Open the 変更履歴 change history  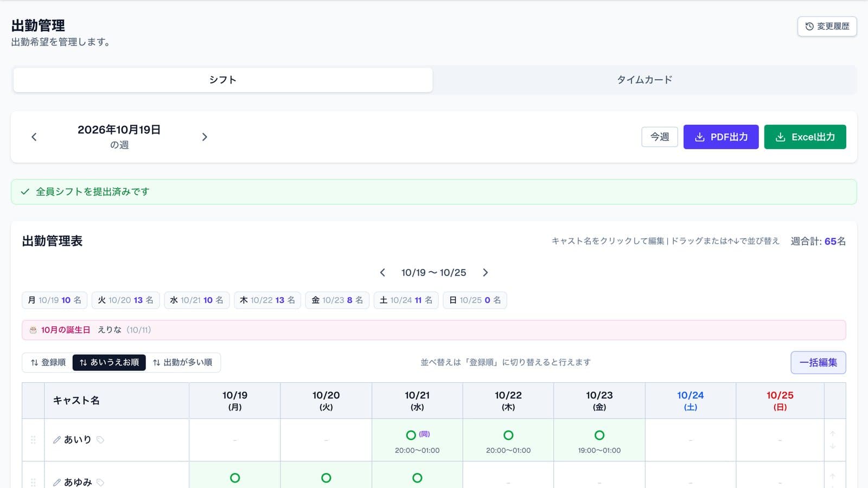pyautogui.click(x=827, y=26)
